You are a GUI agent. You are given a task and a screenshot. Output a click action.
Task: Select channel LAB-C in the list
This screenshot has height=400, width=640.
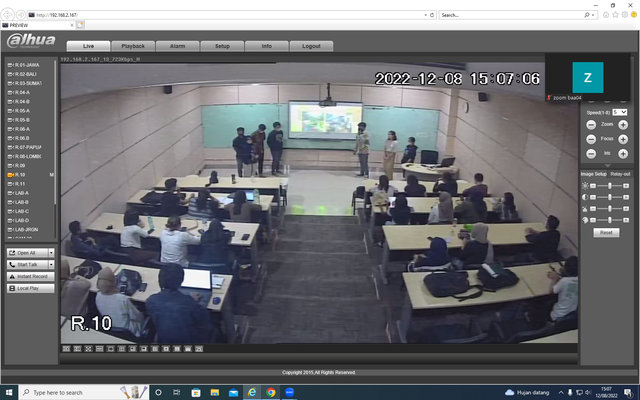coord(22,211)
